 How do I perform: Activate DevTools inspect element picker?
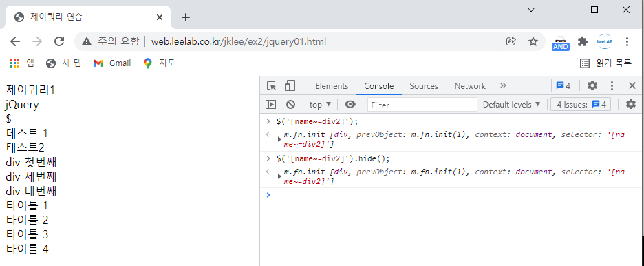coord(271,86)
